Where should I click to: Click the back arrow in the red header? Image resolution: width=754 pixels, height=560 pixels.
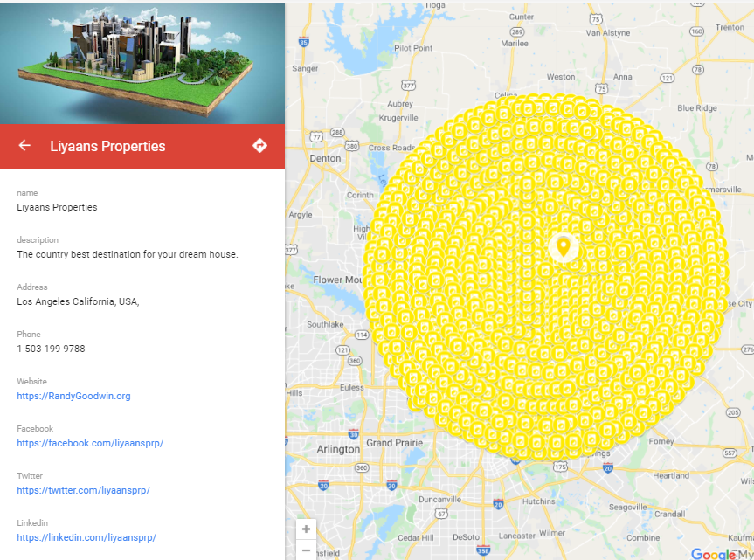point(24,146)
